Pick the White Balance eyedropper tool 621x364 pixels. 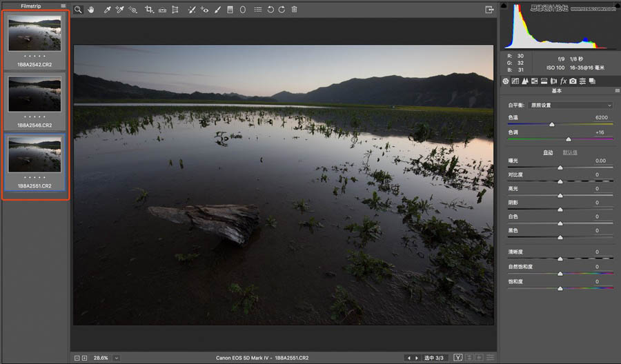pyautogui.click(x=107, y=10)
